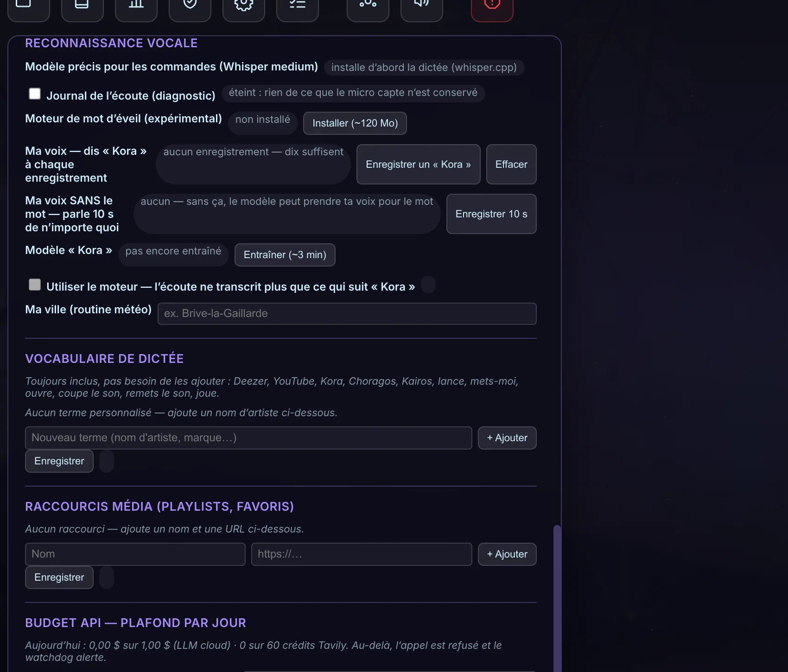Open the checklist icon in the toolbar
788x672 pixels.
tap(298, 7)
